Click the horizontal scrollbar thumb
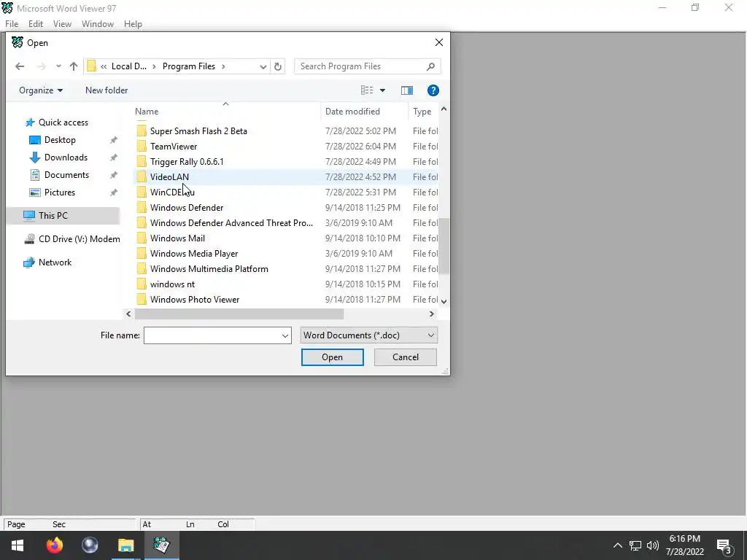This screenshot has height=560, width=747. [x=239, y=314]
